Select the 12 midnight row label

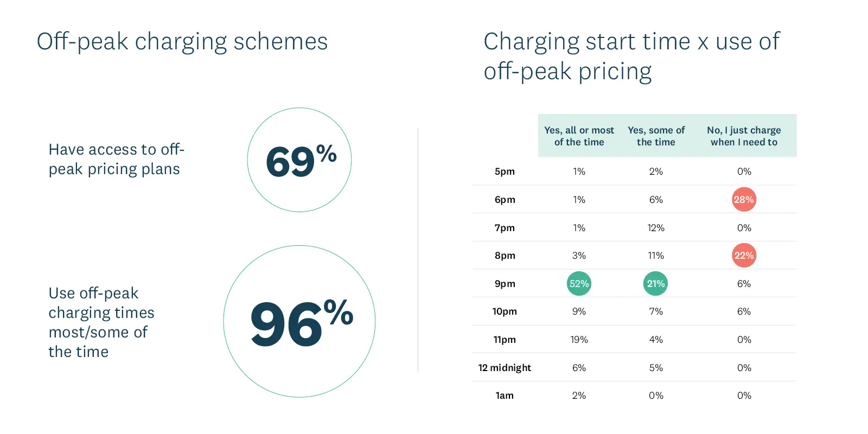tap(505, 368)
